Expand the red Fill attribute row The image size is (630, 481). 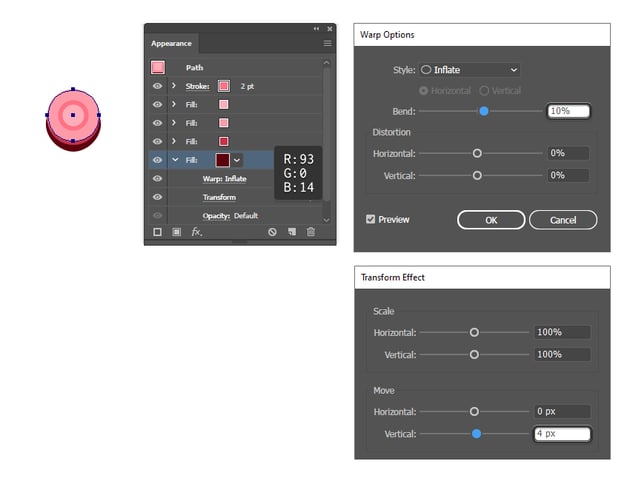(x=174, y=141)
